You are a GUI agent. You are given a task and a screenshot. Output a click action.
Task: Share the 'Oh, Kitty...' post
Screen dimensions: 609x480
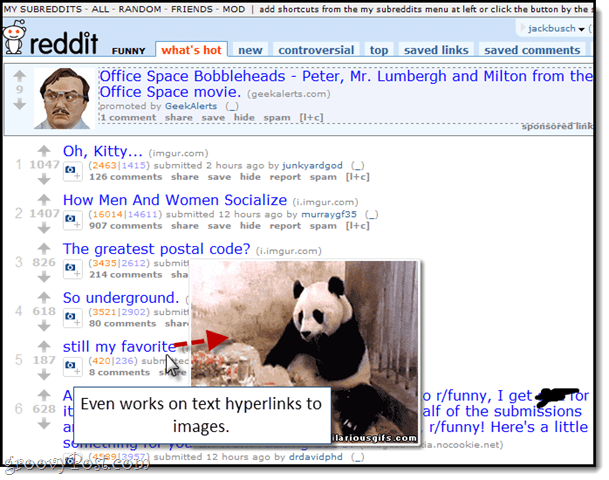point(185,177)
